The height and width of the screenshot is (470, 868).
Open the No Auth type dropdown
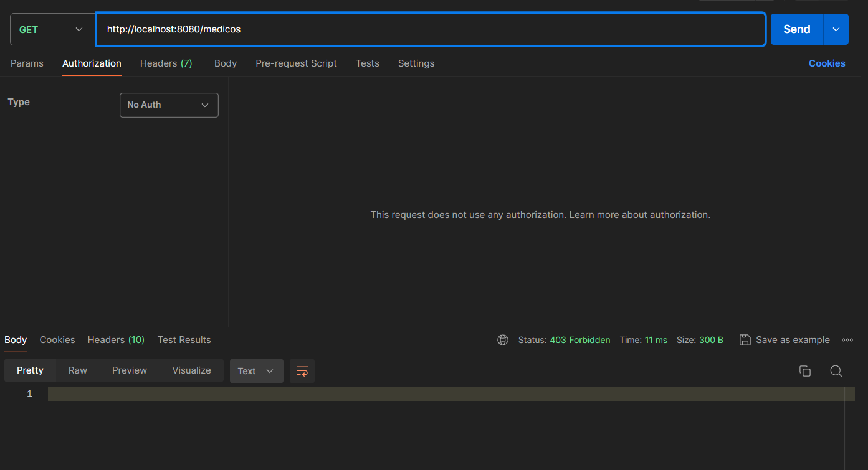tap(169, 105)
